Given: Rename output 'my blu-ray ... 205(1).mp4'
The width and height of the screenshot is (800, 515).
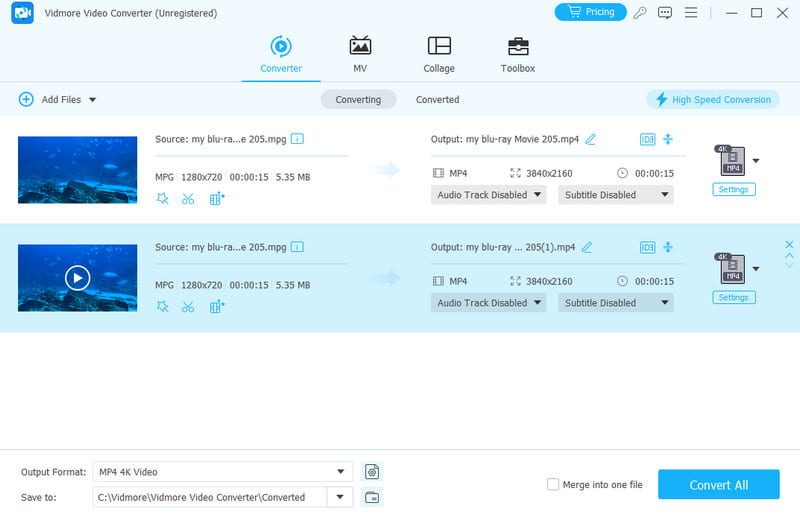Looking at the screenshot, I should coord(587,248).
